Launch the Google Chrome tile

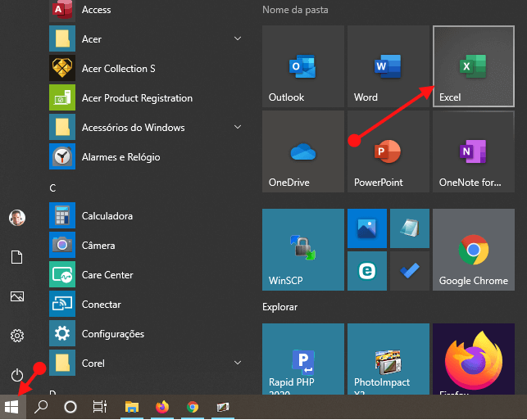click(474, 250)
